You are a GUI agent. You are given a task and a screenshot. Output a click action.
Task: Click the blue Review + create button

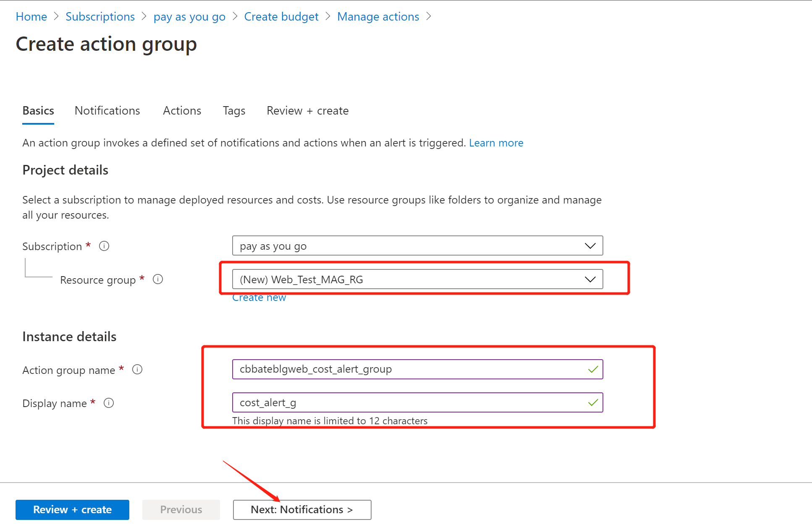tap(72, 509)
